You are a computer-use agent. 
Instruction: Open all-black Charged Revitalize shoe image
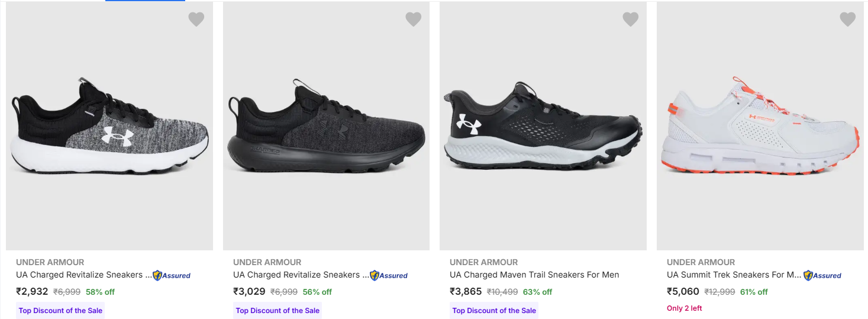[327, 127]
